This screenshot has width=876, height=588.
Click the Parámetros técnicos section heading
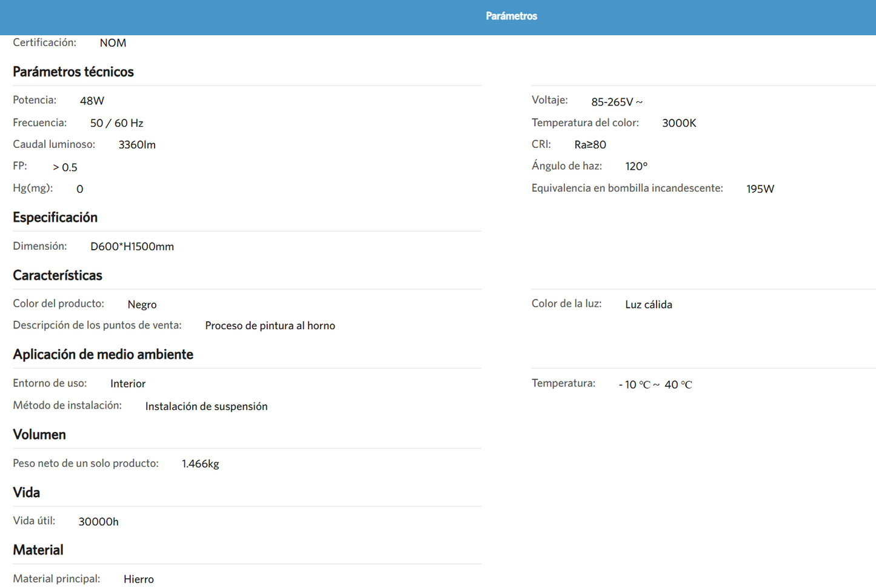(73, 72)
